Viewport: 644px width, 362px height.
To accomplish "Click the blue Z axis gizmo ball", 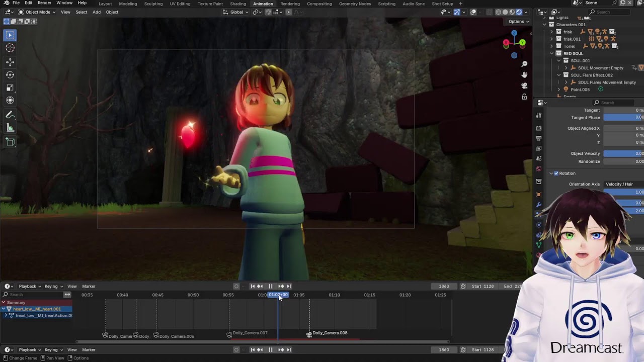I will pos(514,33).
